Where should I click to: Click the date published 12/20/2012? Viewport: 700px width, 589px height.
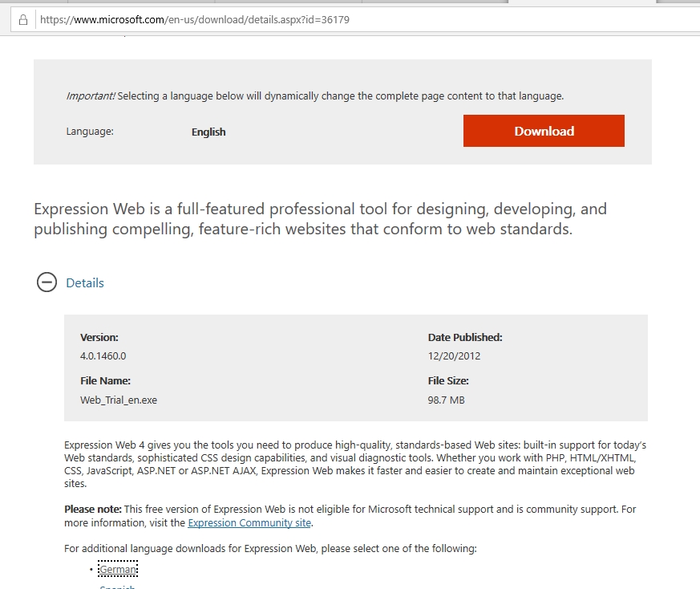454,356
